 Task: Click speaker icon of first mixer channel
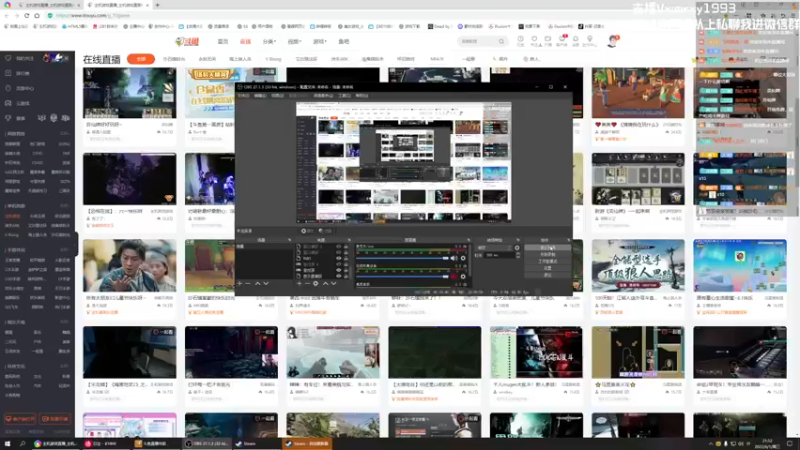tap(454, 259)
